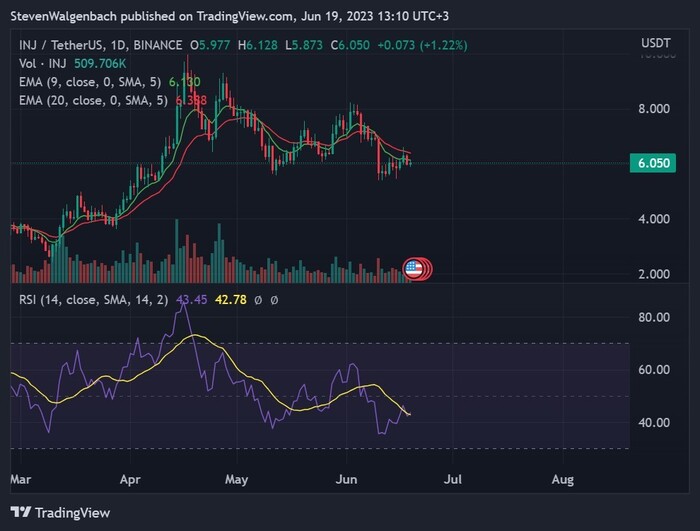700x531 pixels.
Task: Click the 8.000 price axis label
Action: pyautogui.click(x=654, y=109)
